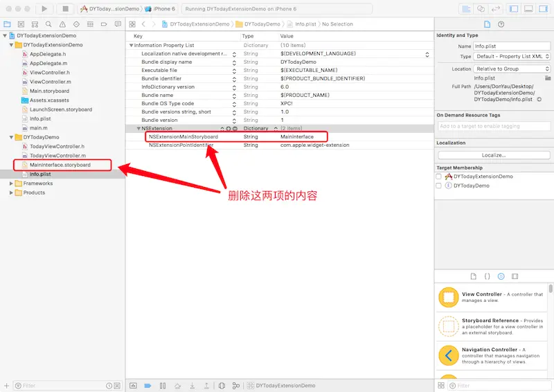Image resolution: width=554 pixels, height=392 pixels.
Task: Open the Type dropdown Property List XML
Action: click(x=512, y=57)
